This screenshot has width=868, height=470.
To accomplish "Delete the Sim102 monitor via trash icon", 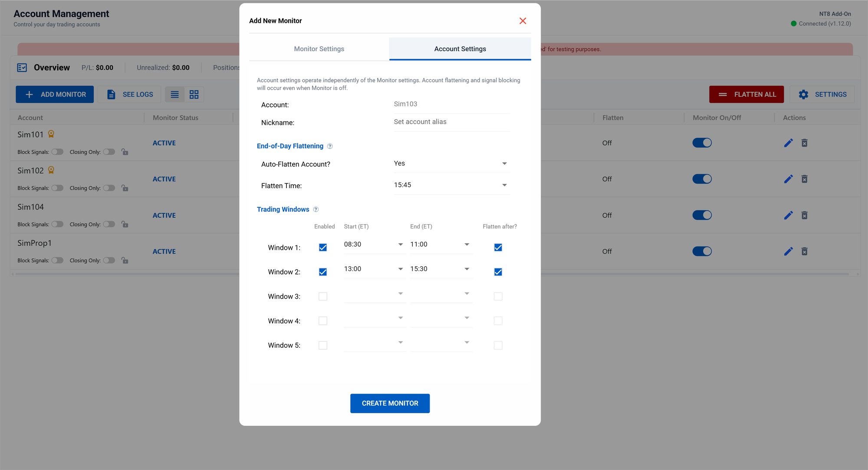I will pos(804,179).
